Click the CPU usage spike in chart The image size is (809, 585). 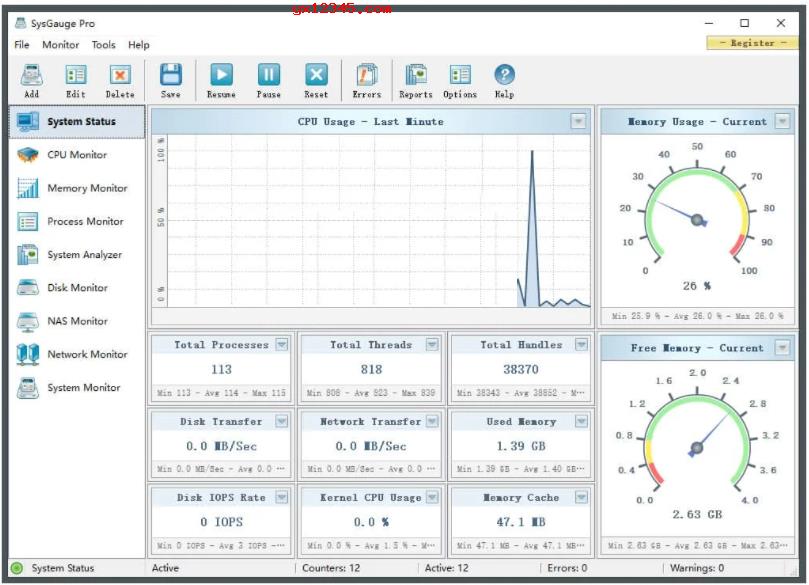point(532,227)
